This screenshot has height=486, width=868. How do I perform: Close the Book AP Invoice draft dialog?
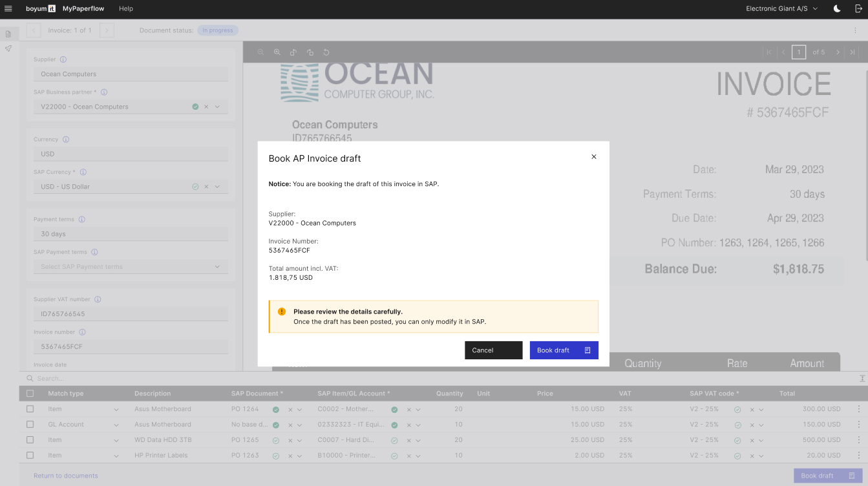pos(594,156)
